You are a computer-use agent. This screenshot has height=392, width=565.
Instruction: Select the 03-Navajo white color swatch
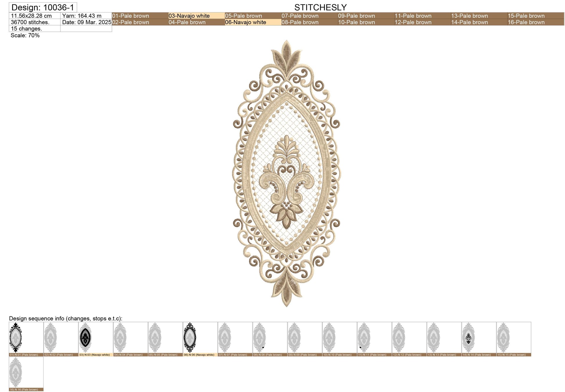pyautogui.click(x=197, y=16)
